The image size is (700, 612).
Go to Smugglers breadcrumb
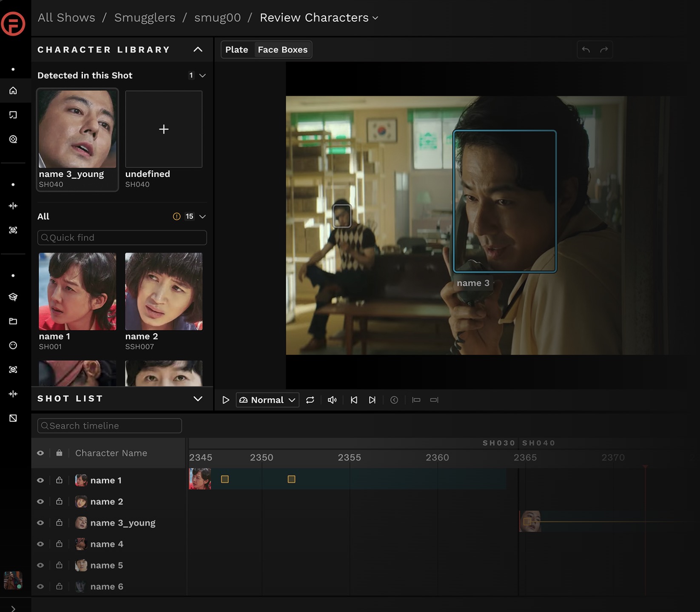click(x=145, y=17)
